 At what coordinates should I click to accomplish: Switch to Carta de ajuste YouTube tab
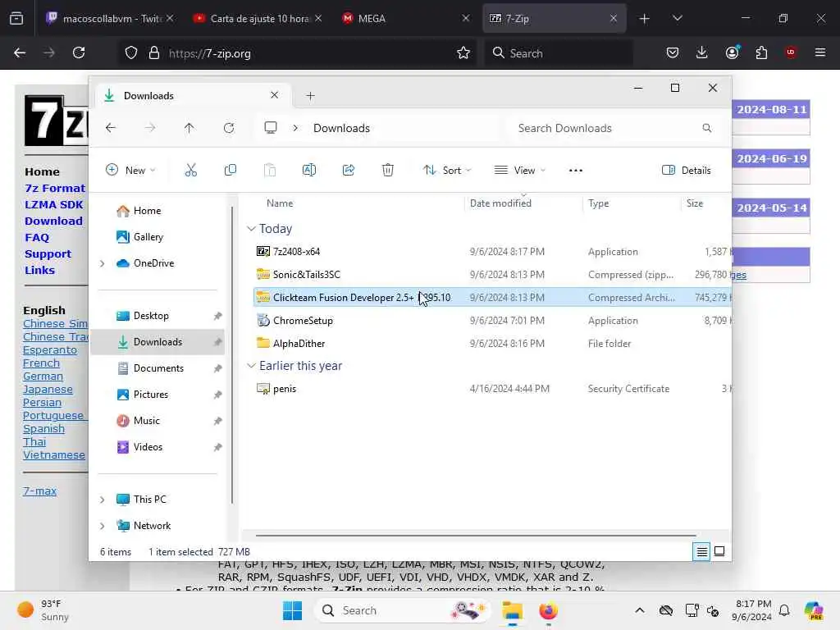tap(257, 19)
